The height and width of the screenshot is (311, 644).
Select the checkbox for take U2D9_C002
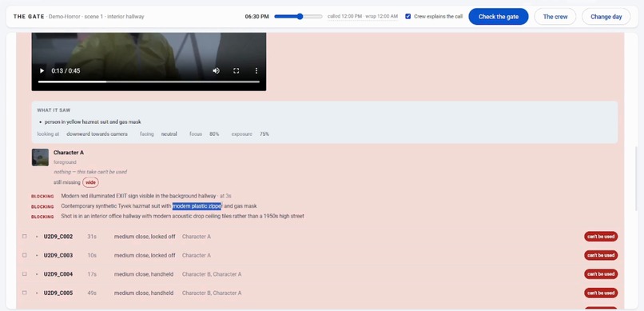(x=25, y=236)
